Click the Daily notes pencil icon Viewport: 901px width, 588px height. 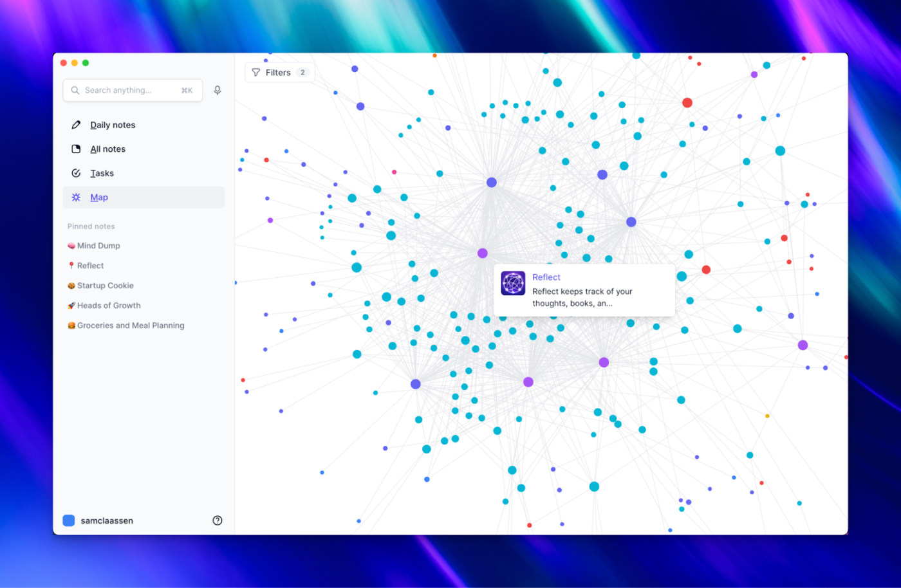[x=76, y=125]
